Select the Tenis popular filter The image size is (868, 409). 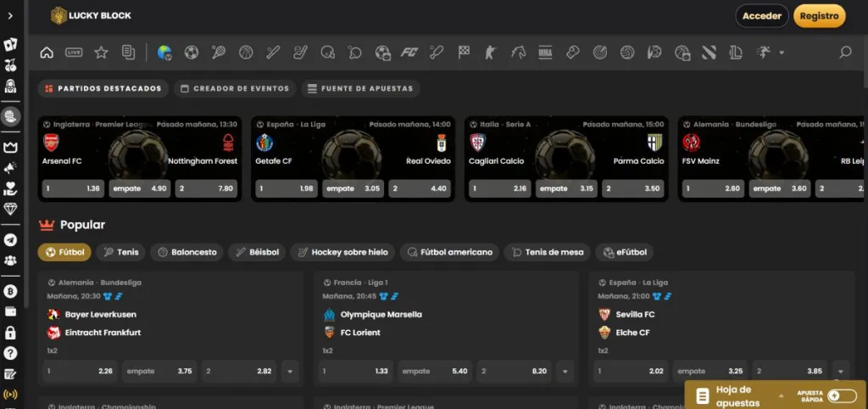point(120,252)
